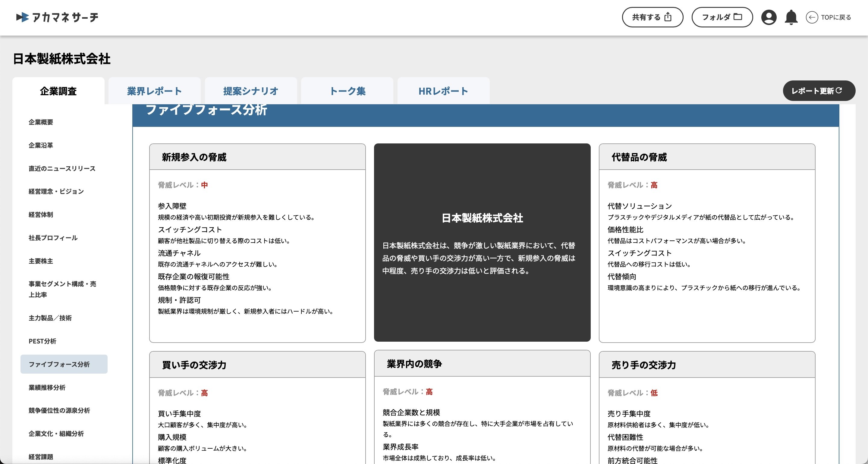This screenshot has width=868, height=464.
Task: Select the 企業調査 tab
Action: click(x=58, y=91)
